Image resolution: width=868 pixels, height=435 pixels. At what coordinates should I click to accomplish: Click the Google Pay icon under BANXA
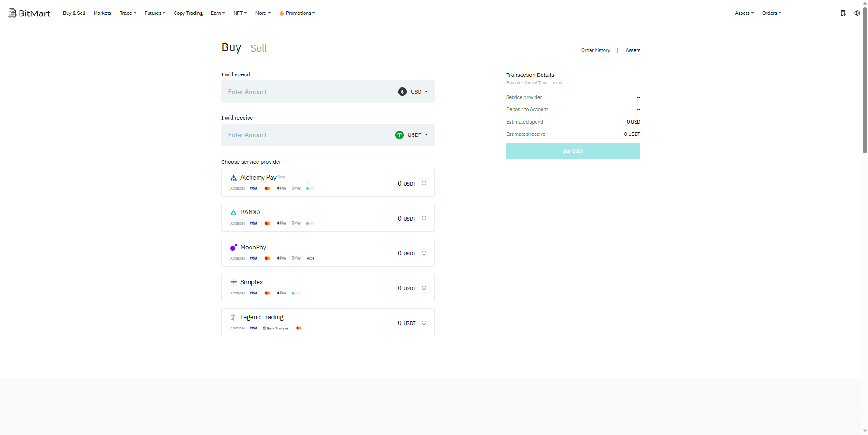(x=296, y=223)
